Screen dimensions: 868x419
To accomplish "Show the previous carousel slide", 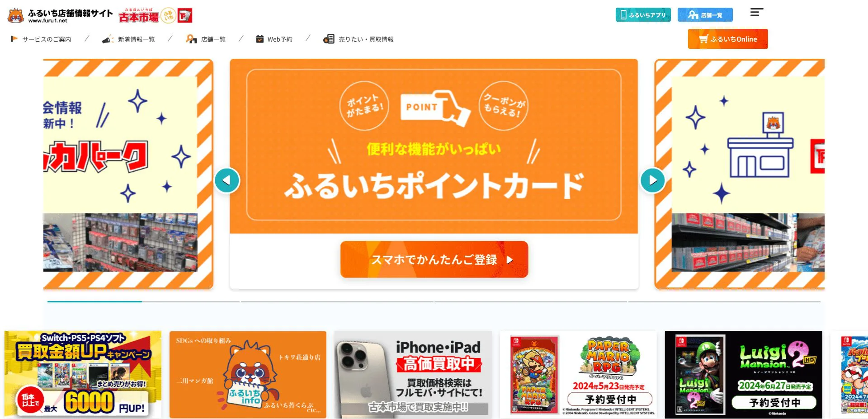I will pyautogui.click(x=227, y=180).
